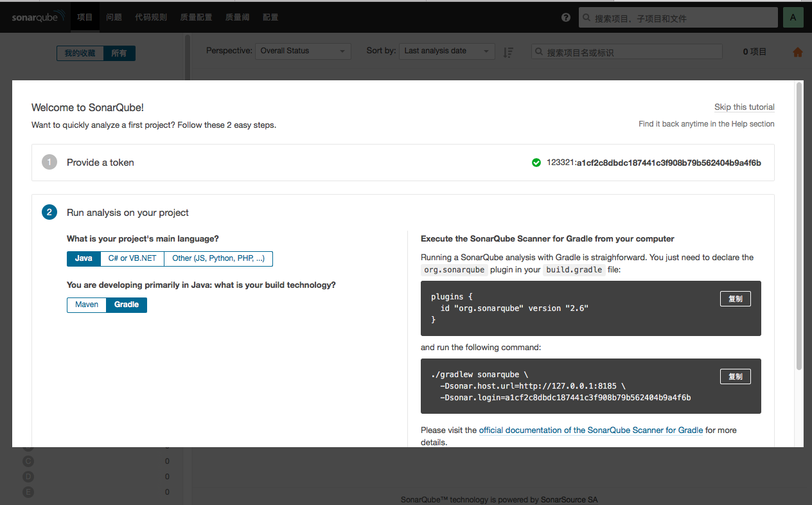Image resolution: width=812 pixels, height=505 pixels.
Task: Click the 'What is your project's main language?' question
Action: pyautogui.click(x=143, y=238)
